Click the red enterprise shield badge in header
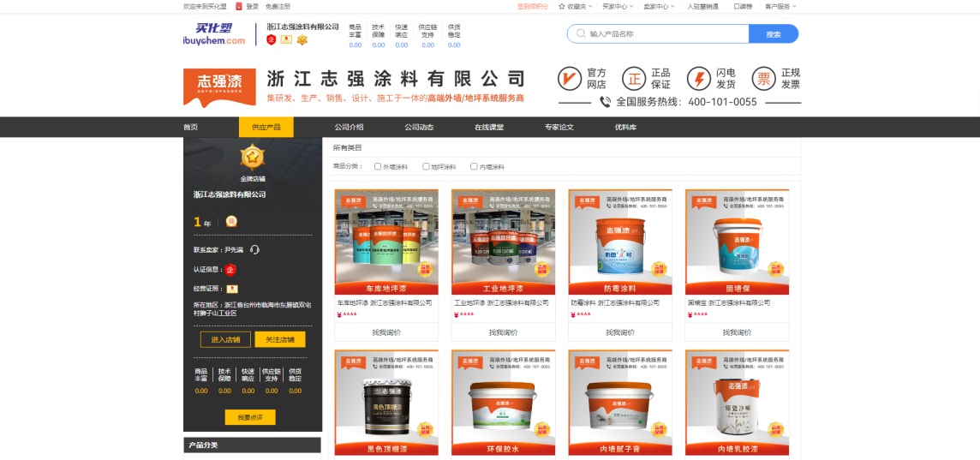 pos(272,40)
